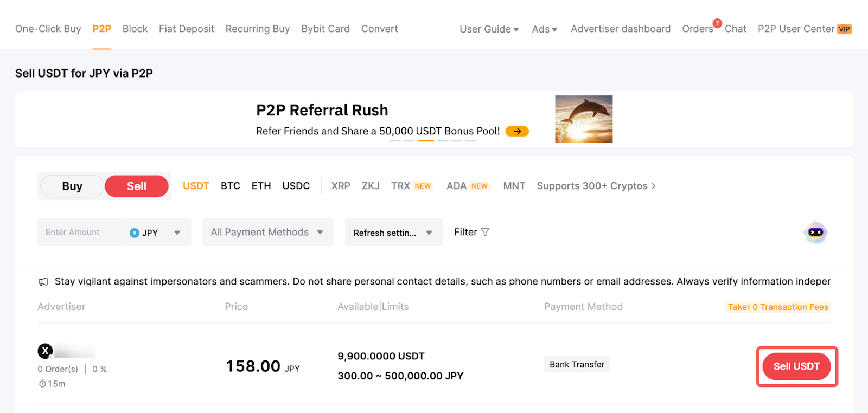Switch to the Buy toggle

[72, 186]
